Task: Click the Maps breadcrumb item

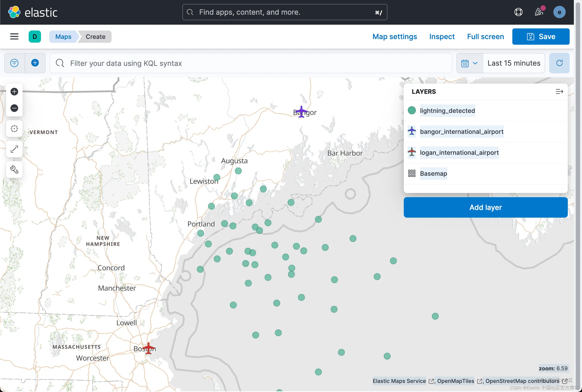Action: click(x=63, y=37)
